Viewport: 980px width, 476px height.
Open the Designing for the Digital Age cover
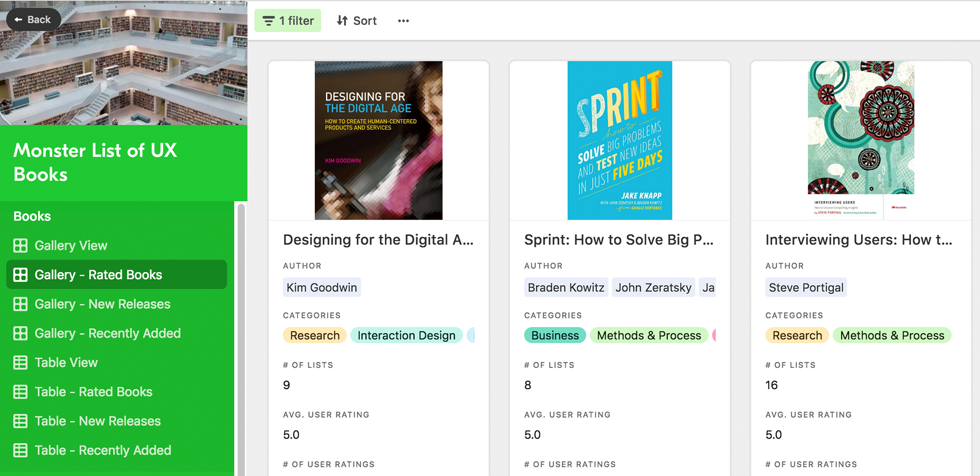pos(378,140)
